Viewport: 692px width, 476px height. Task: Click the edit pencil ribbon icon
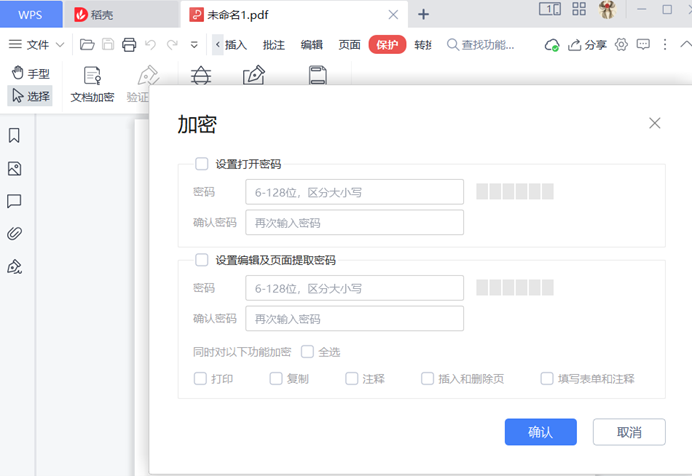click(254, 75)
